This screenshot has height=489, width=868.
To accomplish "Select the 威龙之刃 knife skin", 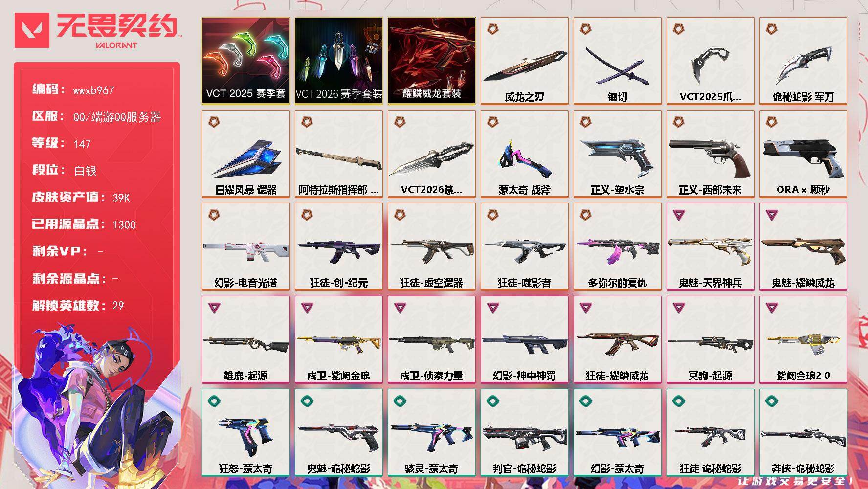I will (524, 61).
